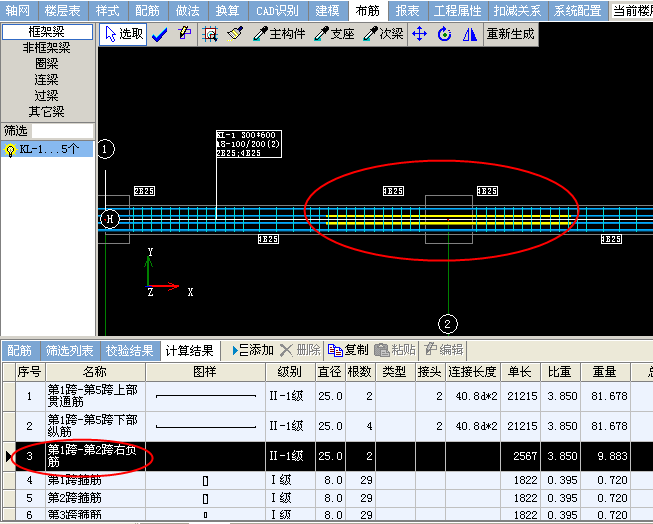Select 过梁 in the beam type list
653x524 pixels.
(47, 95)
